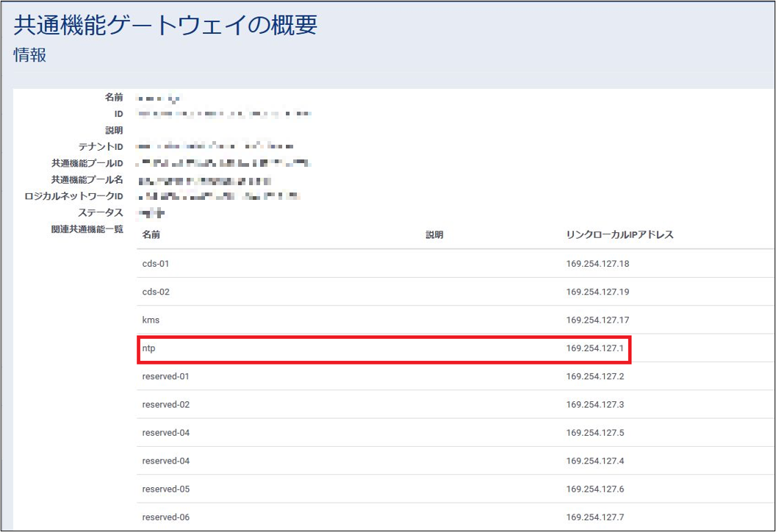Click the reserved-05 row name
Viewport: 776px width, 532px height.
tap(165, 489)
